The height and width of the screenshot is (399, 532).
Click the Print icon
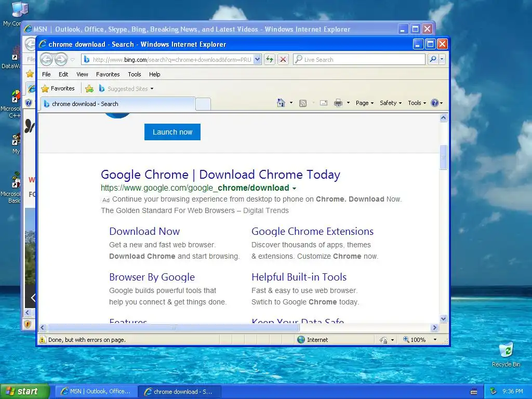pyautogui.click(x=338, y=103)
